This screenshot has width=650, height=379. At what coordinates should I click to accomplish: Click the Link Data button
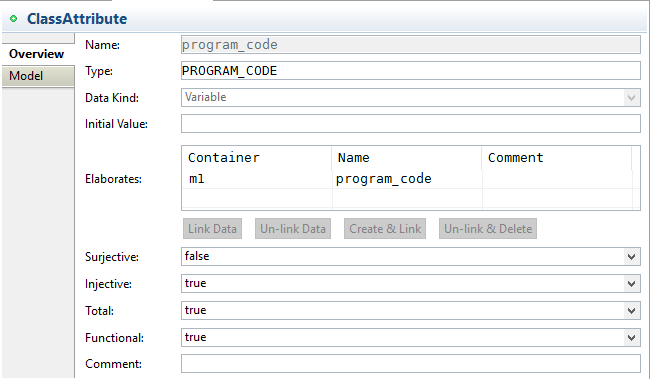tap(212, 229)
